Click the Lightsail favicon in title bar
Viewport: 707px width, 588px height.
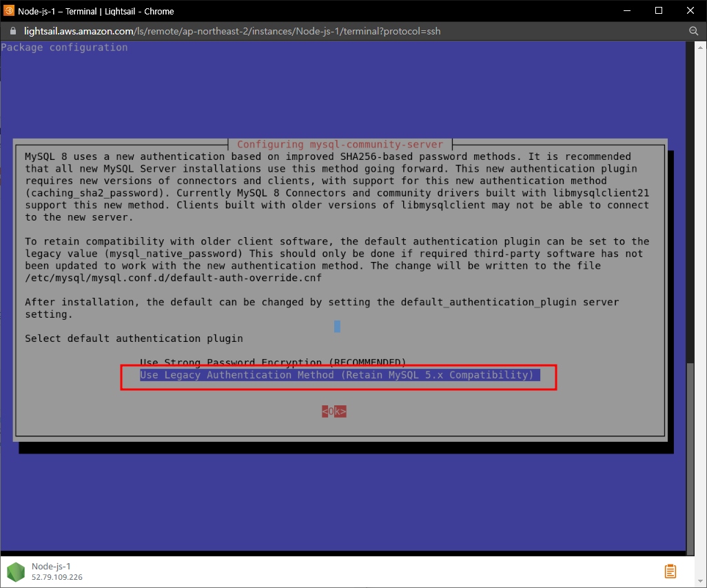8,10
